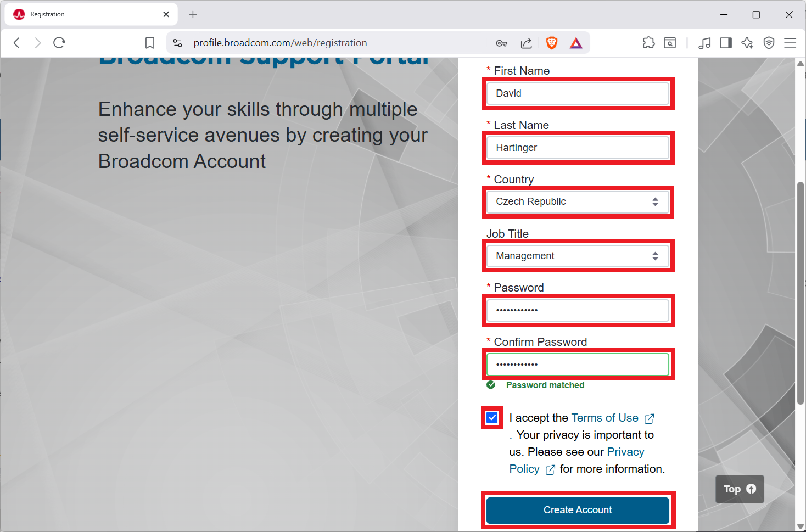Uncheck the Terms of Use acceptance checkbox
This screenshot has width=806, height=532.
(x=491, y=418)
